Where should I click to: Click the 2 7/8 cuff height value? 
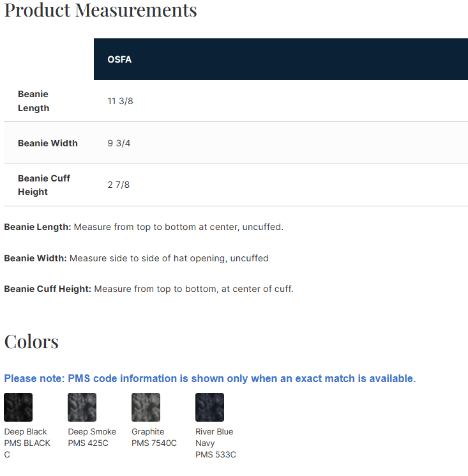point(119,185)
